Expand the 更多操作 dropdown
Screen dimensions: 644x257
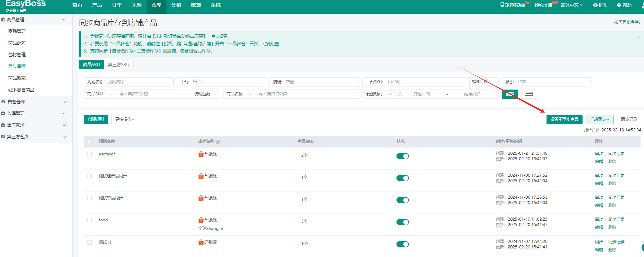click(125, 119)
